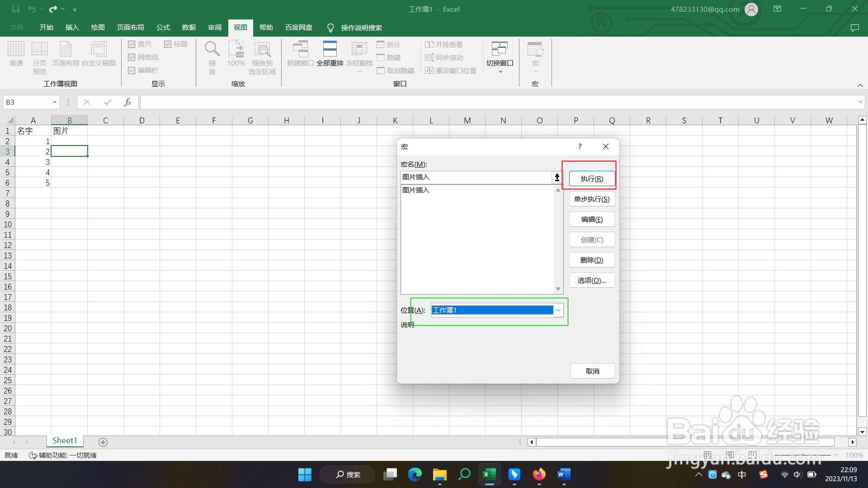Click the 执行(R) run button
The height and width of the screenshot is (488, 868).
pos(592,179)
